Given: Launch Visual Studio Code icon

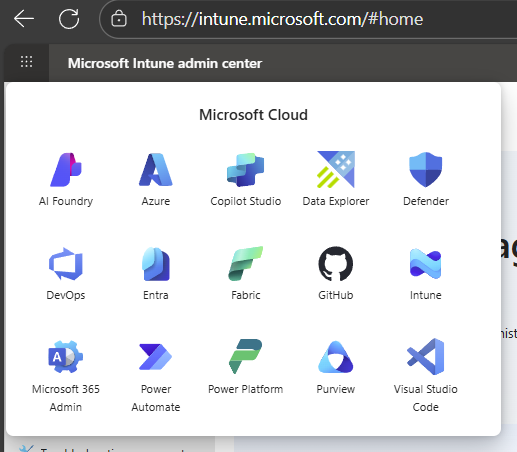Looking at the screenshot, I should click(426, 356).
